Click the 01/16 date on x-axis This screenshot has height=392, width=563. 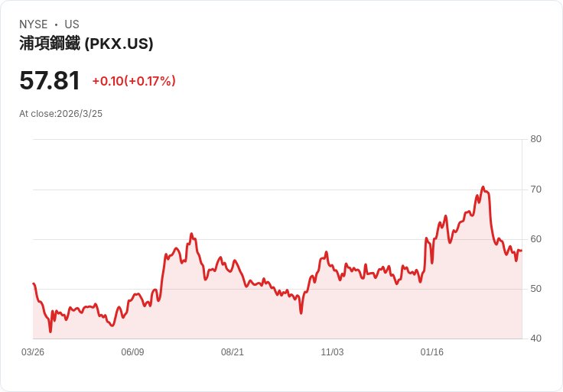click(x=432, y=352)
